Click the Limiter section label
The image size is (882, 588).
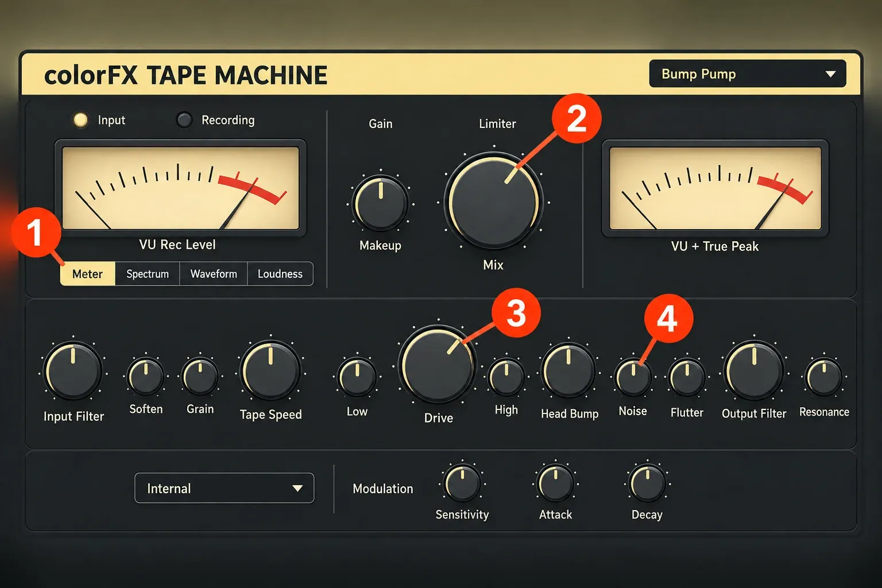(x=497, y=123)
